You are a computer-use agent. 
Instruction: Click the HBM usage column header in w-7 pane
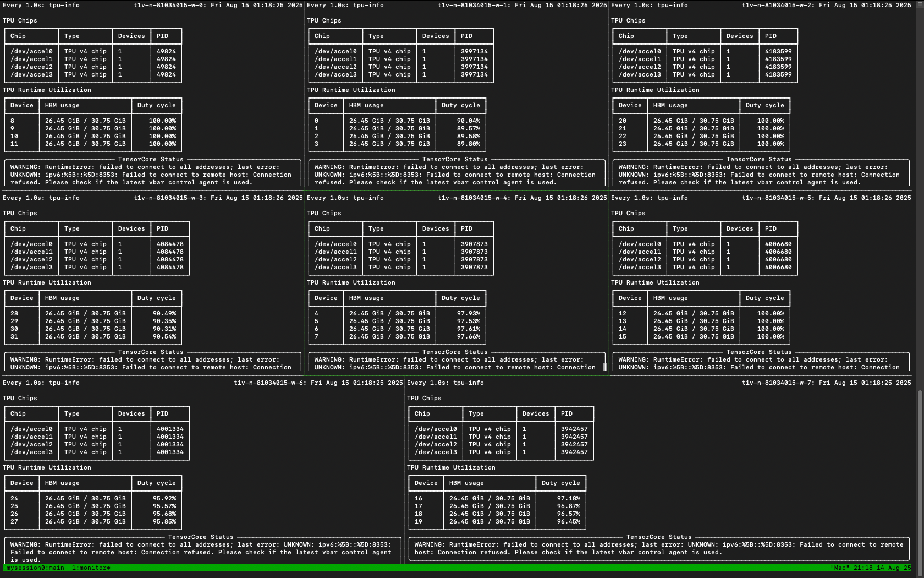(x=466, y=483)
